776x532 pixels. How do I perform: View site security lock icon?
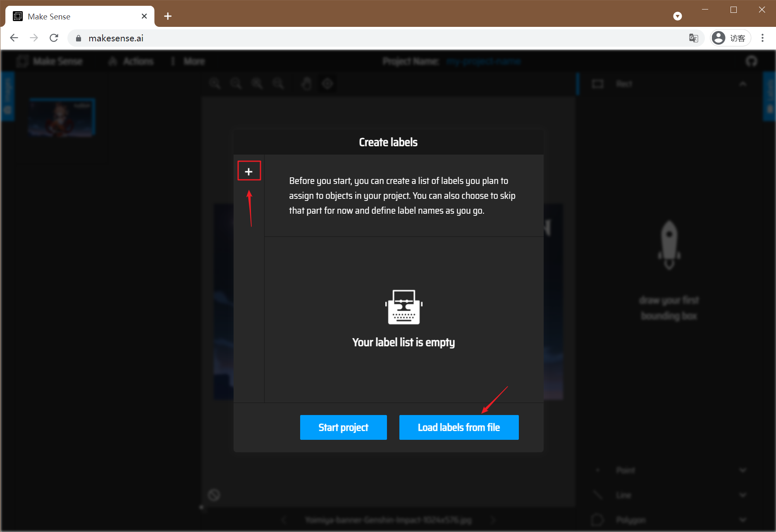click(79, 38)
